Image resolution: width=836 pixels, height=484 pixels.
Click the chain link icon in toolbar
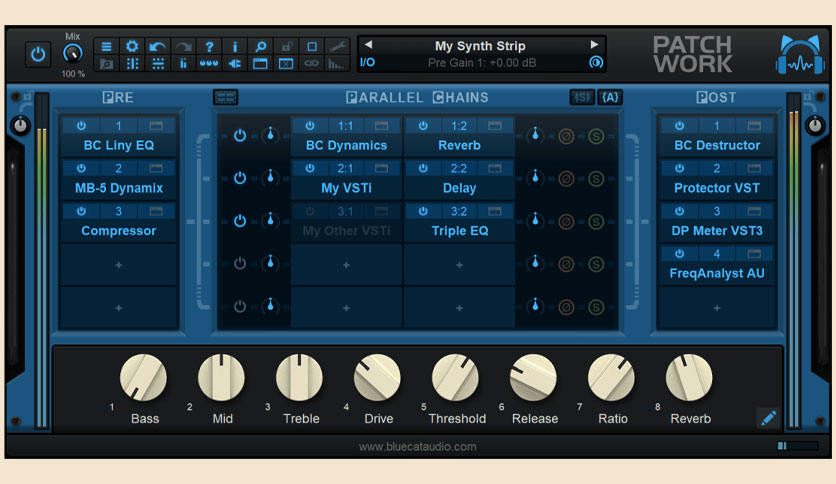(312, 64)
